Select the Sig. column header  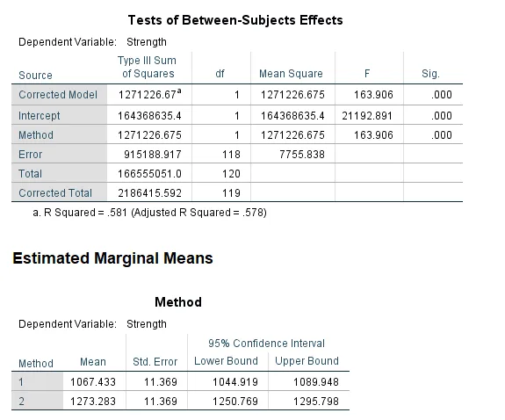[430, 74]
